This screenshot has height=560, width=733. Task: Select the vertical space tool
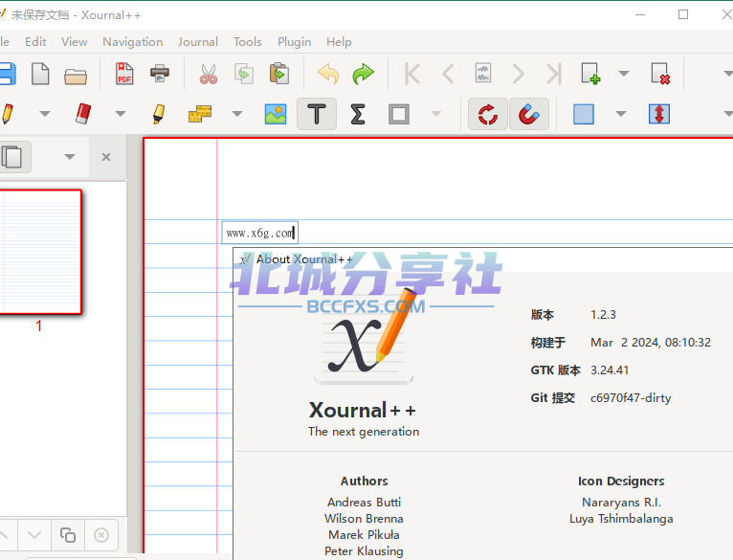[x=659, y=114]
